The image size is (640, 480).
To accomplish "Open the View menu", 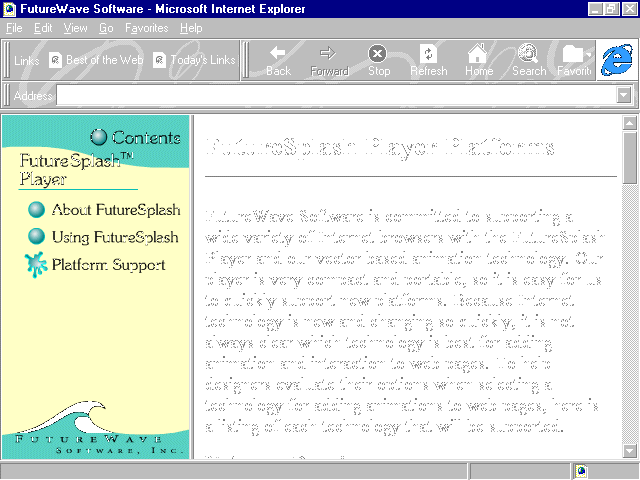I will pos(76,28).
